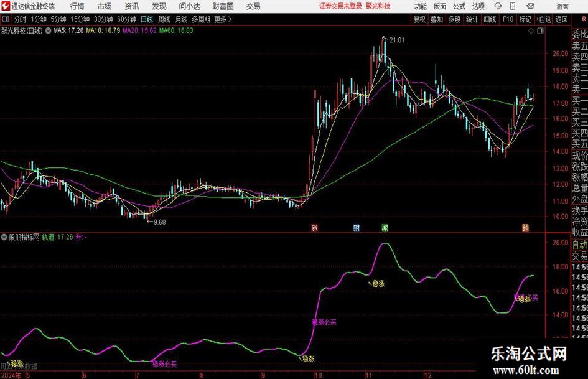Switch to 60分钟 period
Screen dimensions: 588x379
coord(126,19)
